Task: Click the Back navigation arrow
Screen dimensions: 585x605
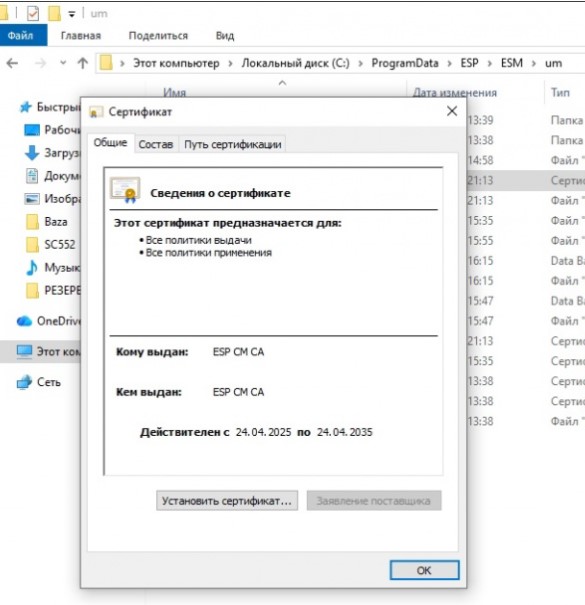Action: (x=12, y=63)
